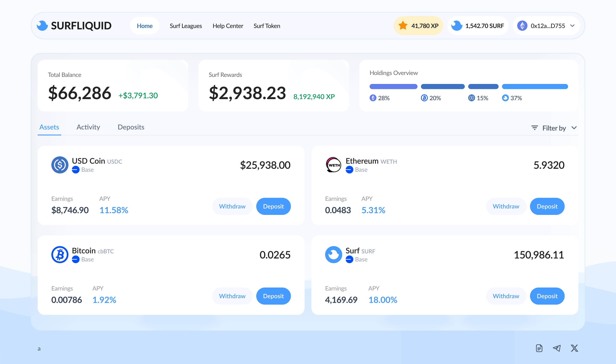This screenshot has height=364, width=616.
Task: Click the WETH token icon
Action: [333, 165]
